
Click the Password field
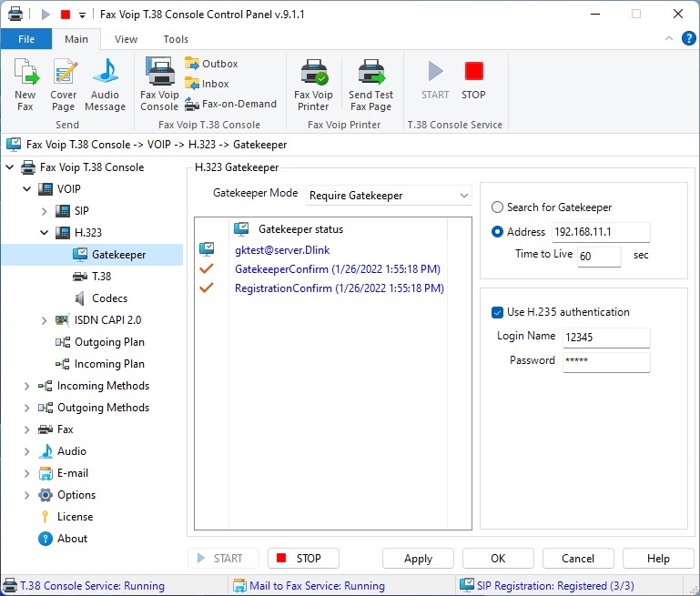pos(606,362)
